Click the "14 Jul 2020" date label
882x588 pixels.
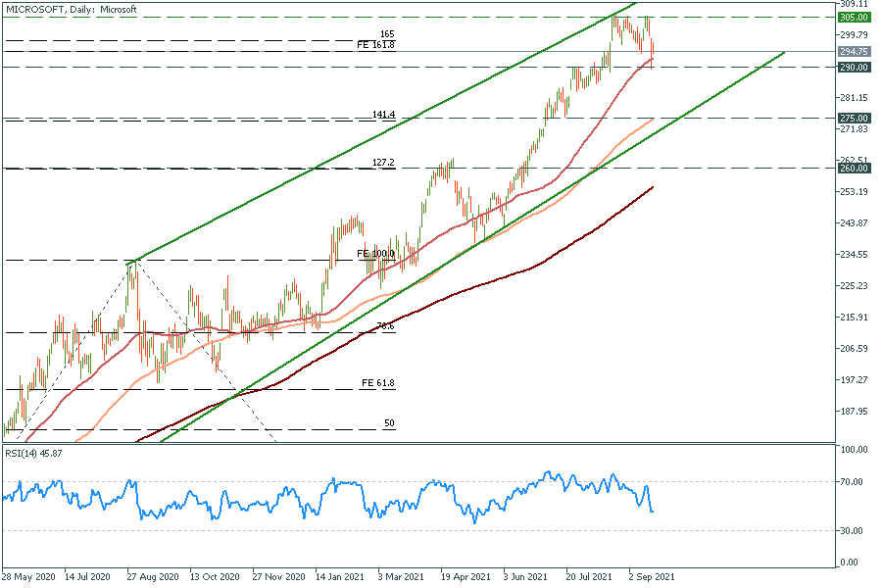point(87,577)
